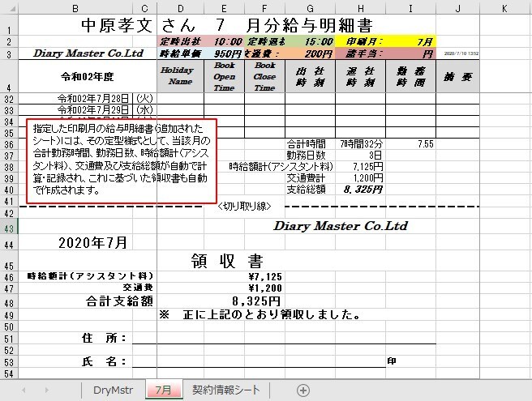Click the title cell 月分給与明細書
532x401 pixels.
click(309, 25)
